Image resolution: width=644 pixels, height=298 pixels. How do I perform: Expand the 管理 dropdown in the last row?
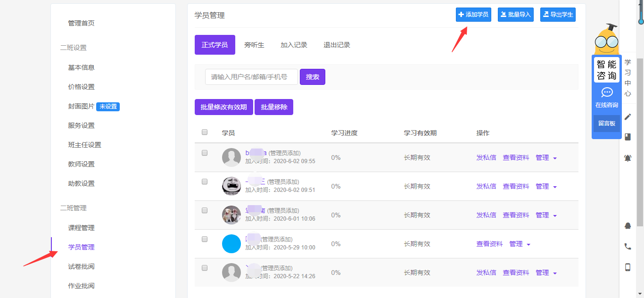(x=546, y=273)
